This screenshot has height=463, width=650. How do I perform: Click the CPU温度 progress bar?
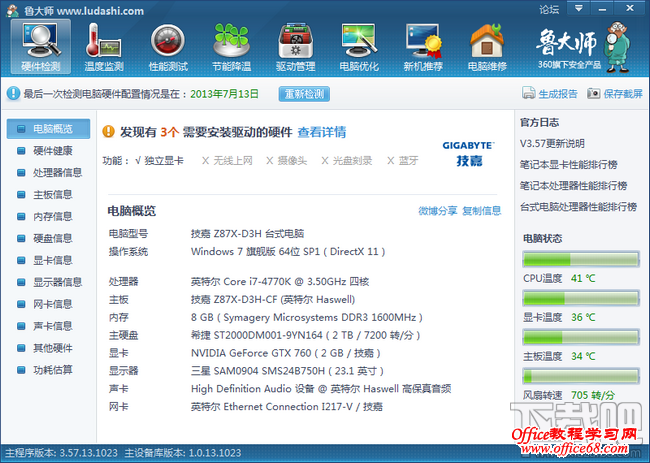[580, 259]
